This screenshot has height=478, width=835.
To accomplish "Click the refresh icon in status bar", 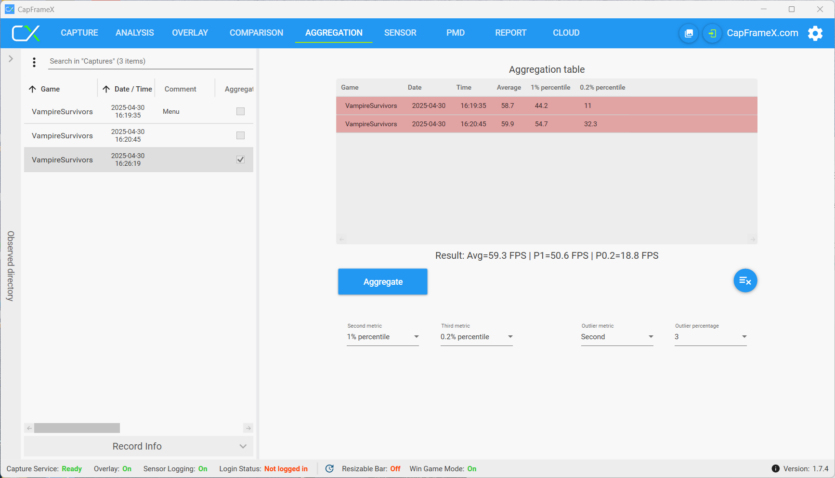I will (x=330, y=468).
